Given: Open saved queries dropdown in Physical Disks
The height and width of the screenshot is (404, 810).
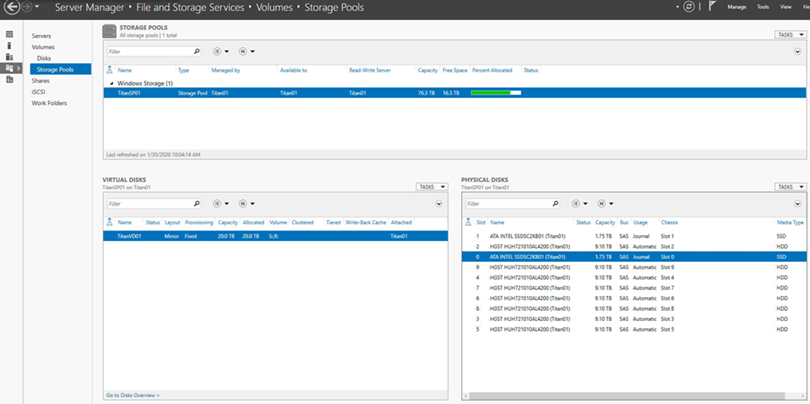Looking at the screenshot, I should (605, 204).
